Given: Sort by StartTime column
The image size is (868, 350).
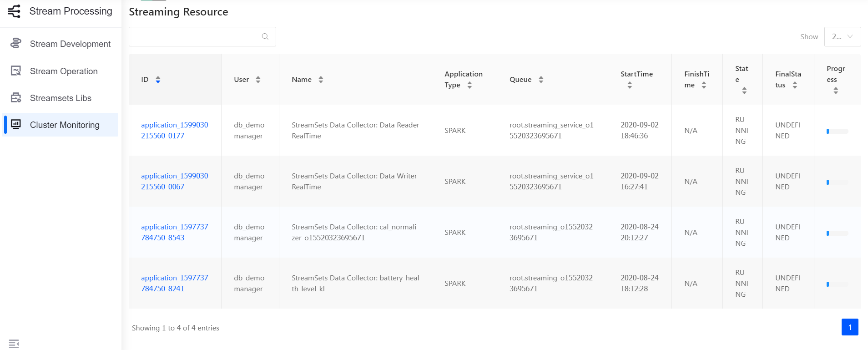Looking at the screenshot, I should click(x=630, y=85).
